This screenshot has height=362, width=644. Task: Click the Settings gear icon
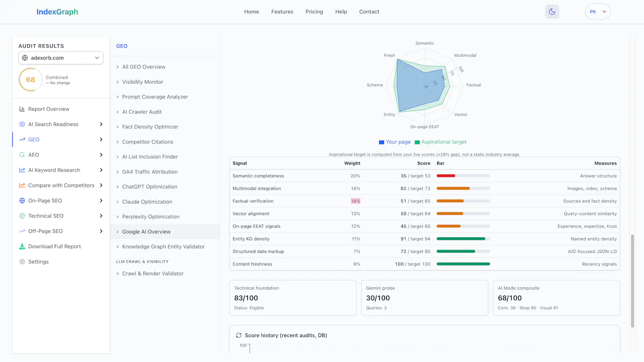coord(22,262)
